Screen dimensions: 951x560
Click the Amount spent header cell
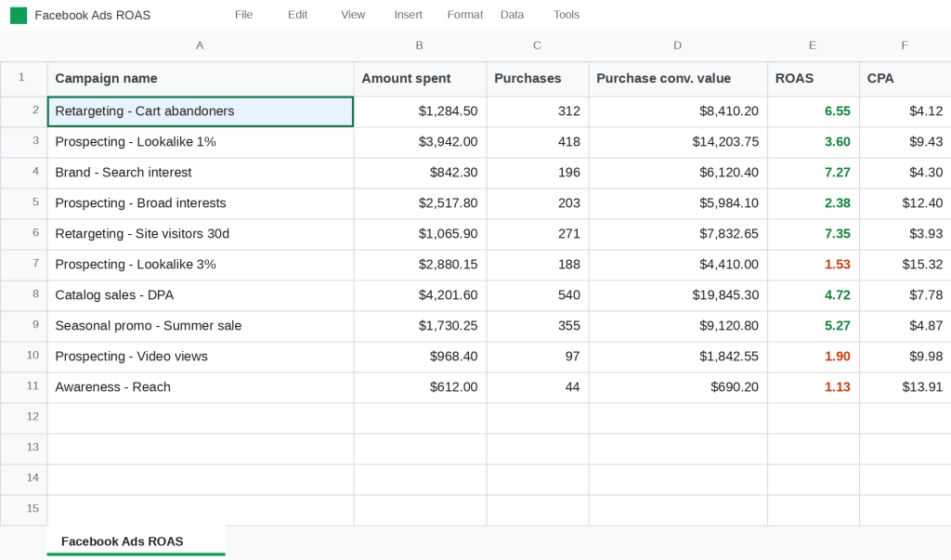click(420, 79)
